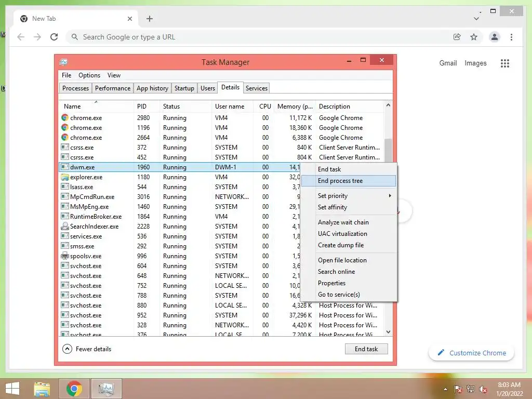Click the Chrome forward arrow
Viewport: 532px width, 399px height.
[37, 37]
